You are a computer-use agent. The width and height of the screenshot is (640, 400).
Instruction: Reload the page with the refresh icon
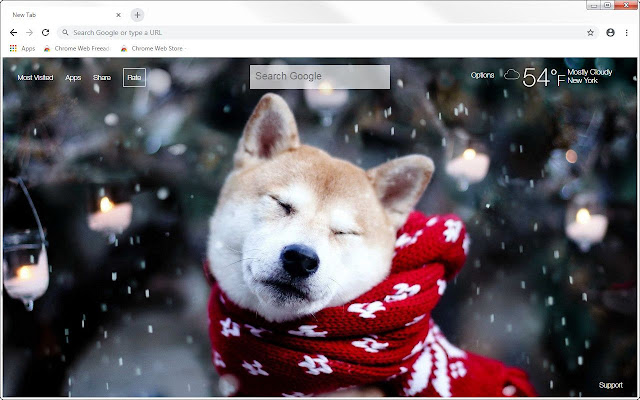click(45, 33)
